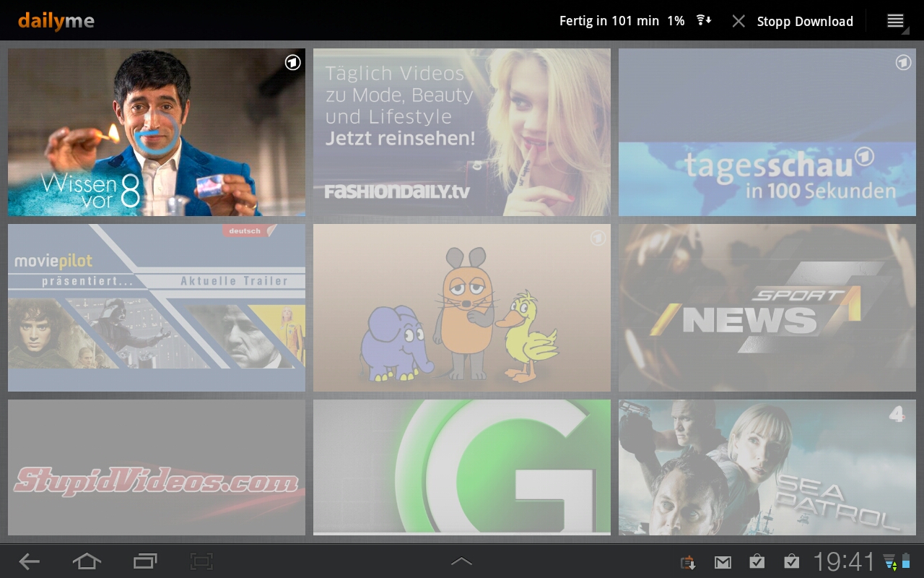The height and width of the screenshot is (578, 924).
Task: Tap the Wi-Fi signal status icon
Action: click(x=890, y=561)
